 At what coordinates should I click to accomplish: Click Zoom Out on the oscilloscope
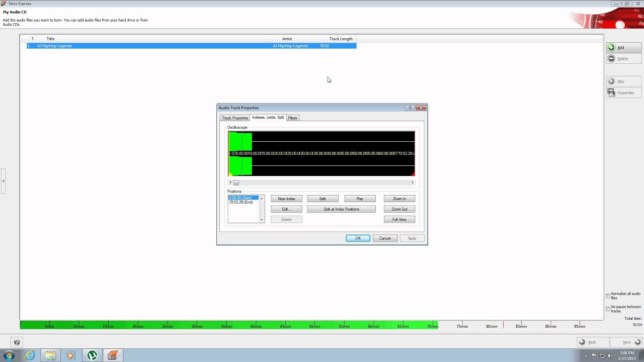[399, 209]
